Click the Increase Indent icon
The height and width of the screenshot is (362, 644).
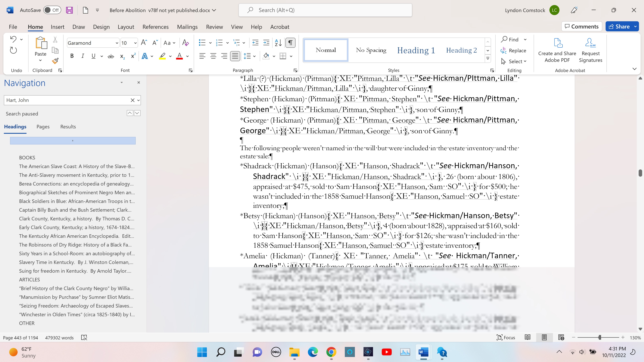[x=266, y=43]
